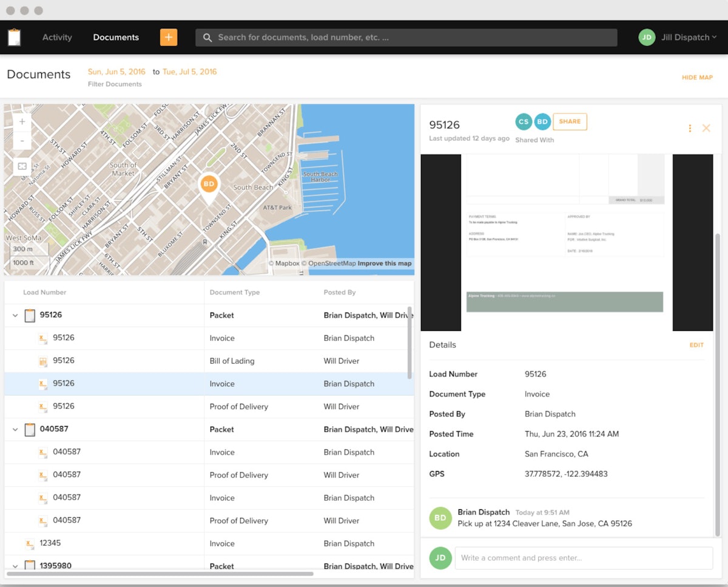The height and width of the screenshot is (587, 728).
Task: Open EDIT for document details
Action: 696,345
